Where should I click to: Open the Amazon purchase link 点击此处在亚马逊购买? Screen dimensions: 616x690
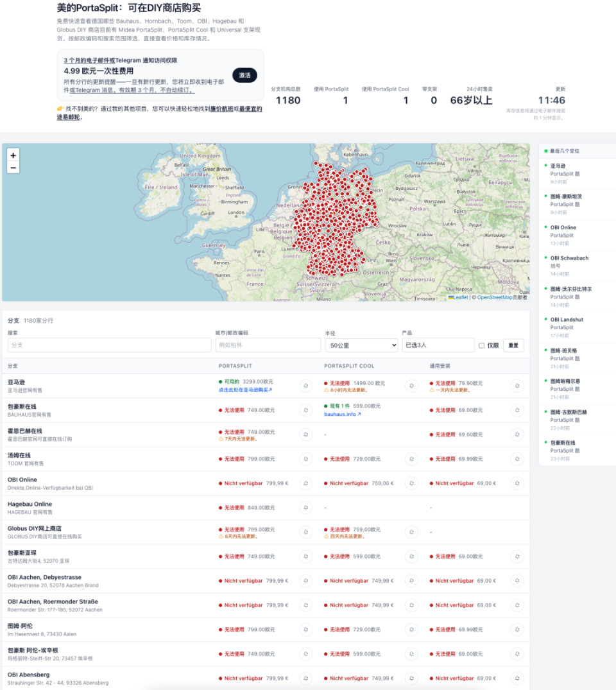245,390
